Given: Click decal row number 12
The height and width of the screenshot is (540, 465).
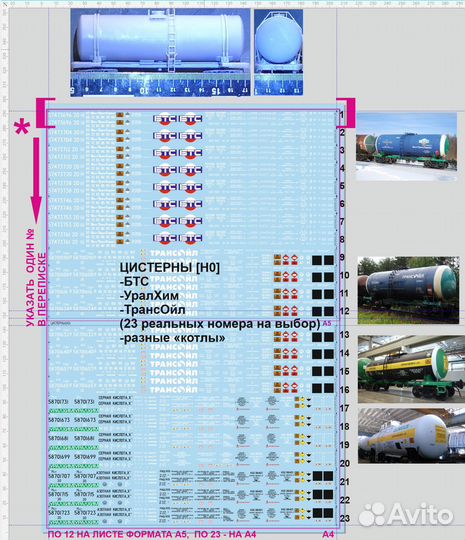Looking at the screenshot, I should coord(344,311).
